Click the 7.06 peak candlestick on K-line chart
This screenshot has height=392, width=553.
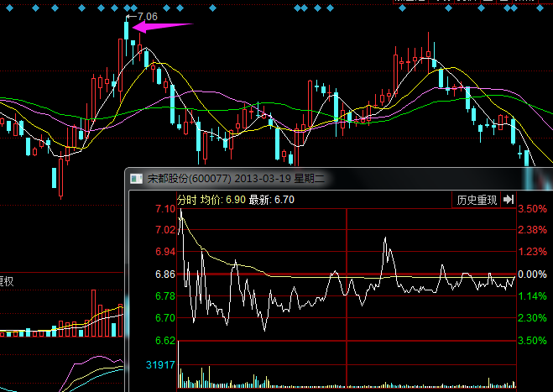tap(126, 31)
